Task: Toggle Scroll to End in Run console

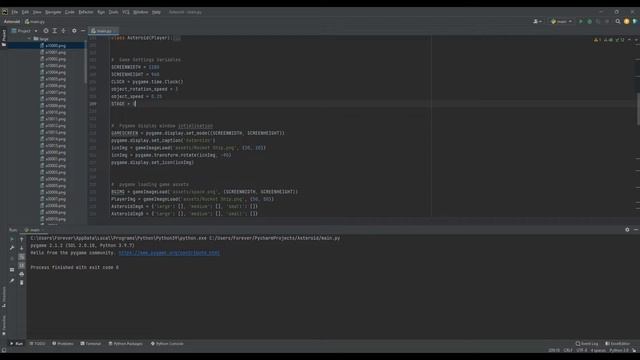Action: (22, 265)
